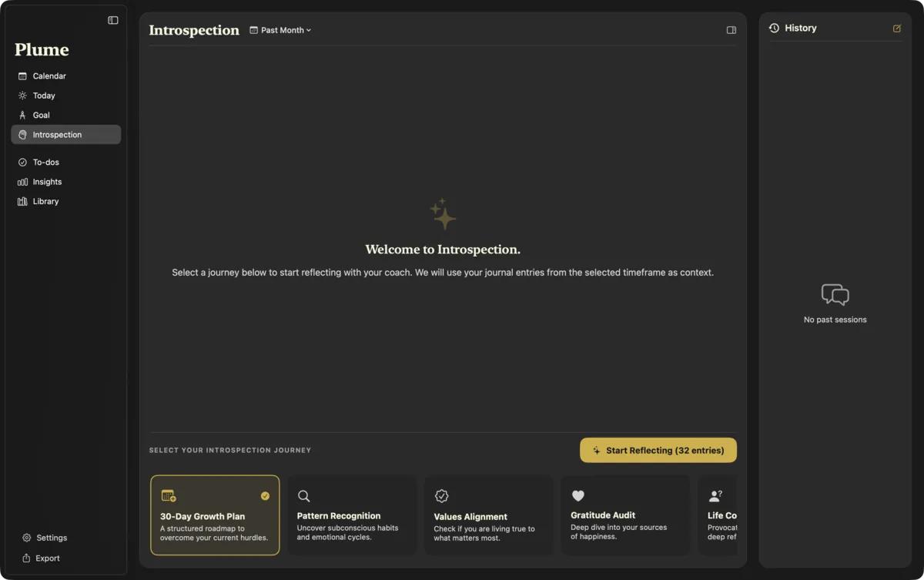Click the "Welcome to Introspection." heading
The height and width of the screenshot is (580, 924).
click(443, 250)
